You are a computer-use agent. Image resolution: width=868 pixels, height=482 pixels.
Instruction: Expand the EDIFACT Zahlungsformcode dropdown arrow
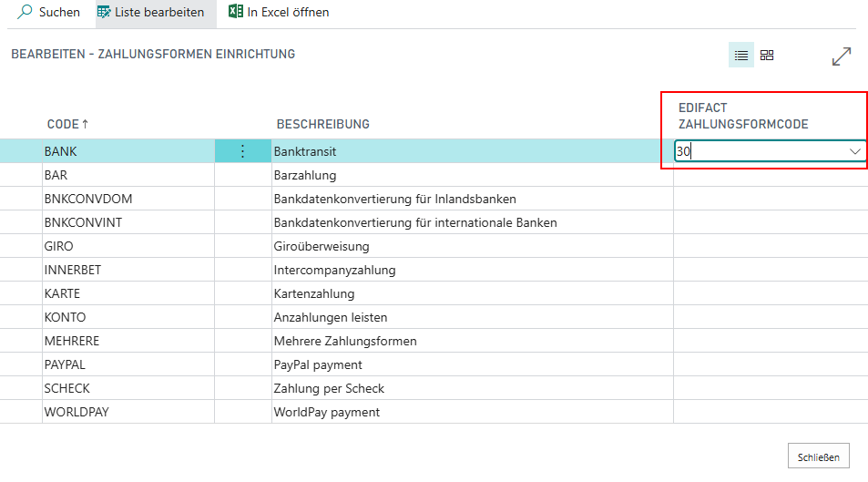855,151
